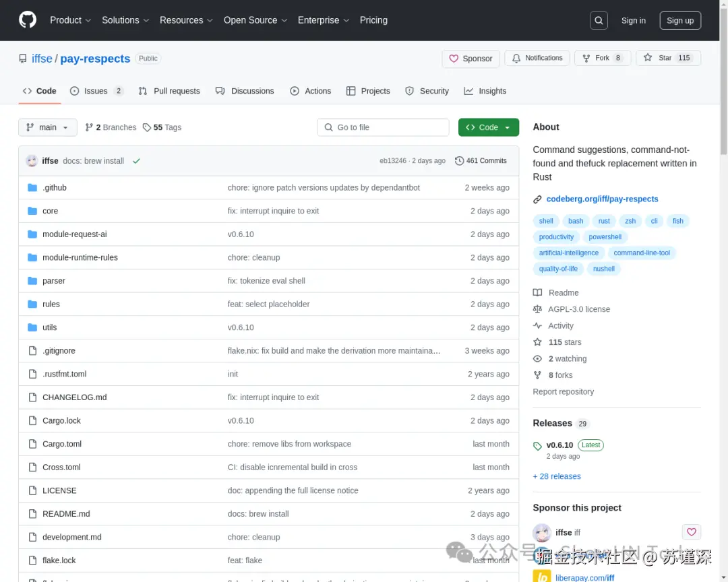728x582 pixels.
Task: Open codeberg.org/iff/pay-respects link
Action: coord(602,199)
